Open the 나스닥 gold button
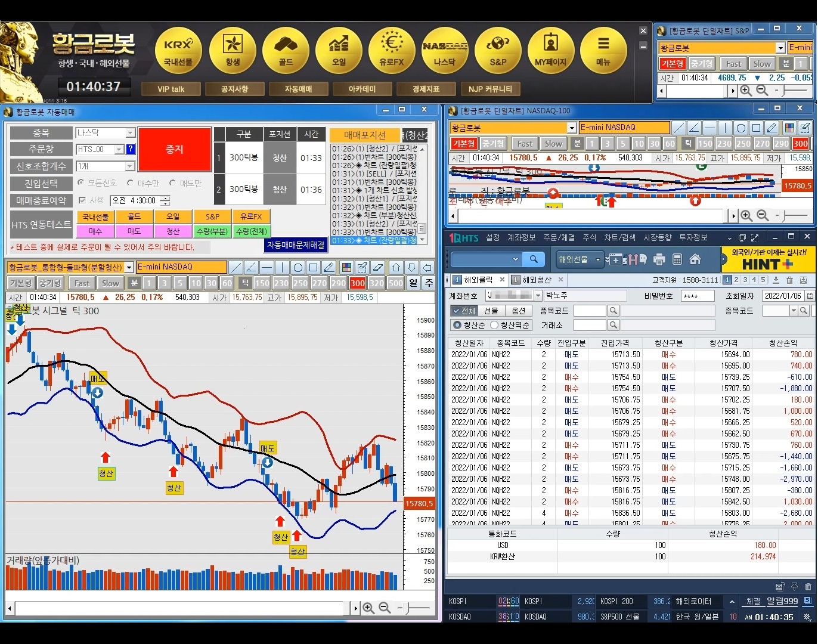The image size is (818, 644). 445,51
